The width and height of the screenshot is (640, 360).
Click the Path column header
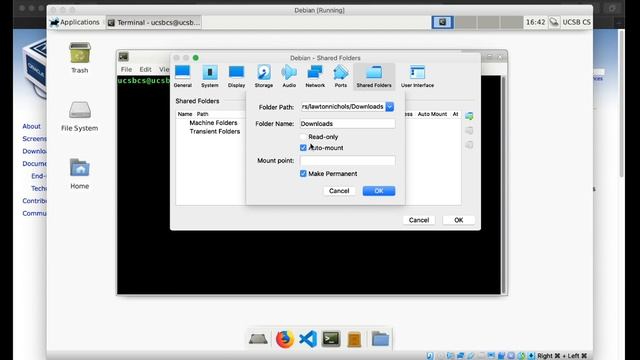pyautogui.click(x=202, y=114)
